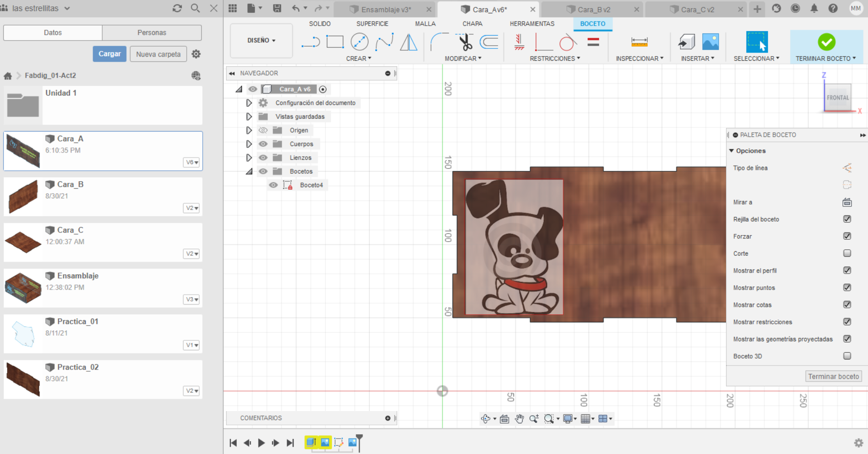
Task: Expand Configuración del documento node
Action: tap(249, 103)
